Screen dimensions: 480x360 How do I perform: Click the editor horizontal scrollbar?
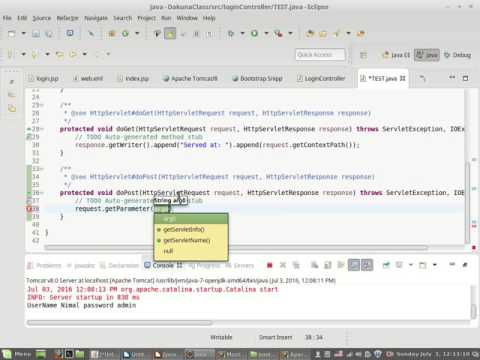coord(236,248)
